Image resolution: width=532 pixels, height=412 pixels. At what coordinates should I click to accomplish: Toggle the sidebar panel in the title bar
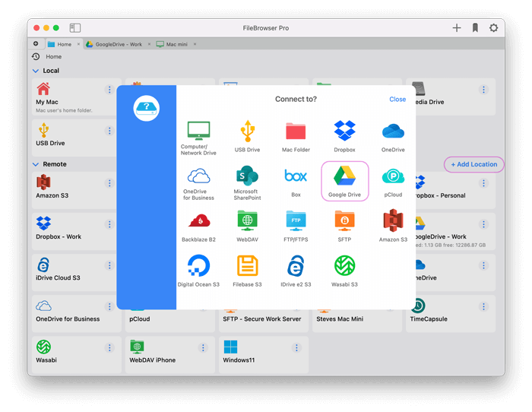pos(75,28)
